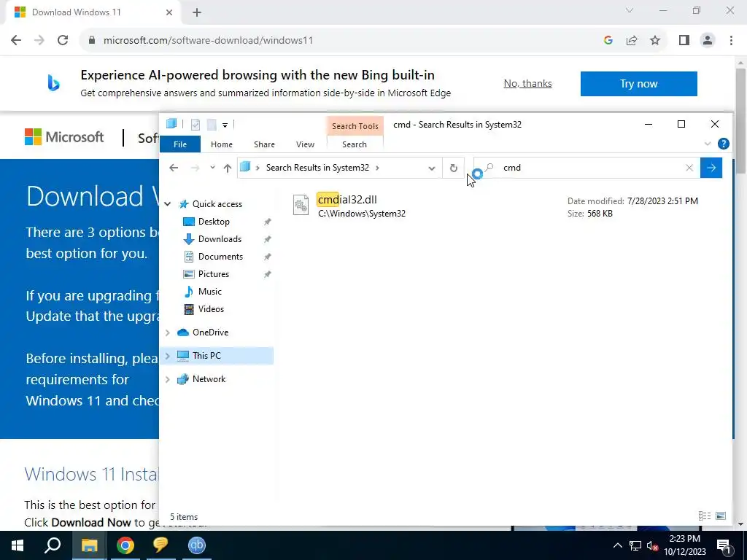Click the blue search go arrow
747x560 pixels.
pyautogui.click(x=711, y=168)
